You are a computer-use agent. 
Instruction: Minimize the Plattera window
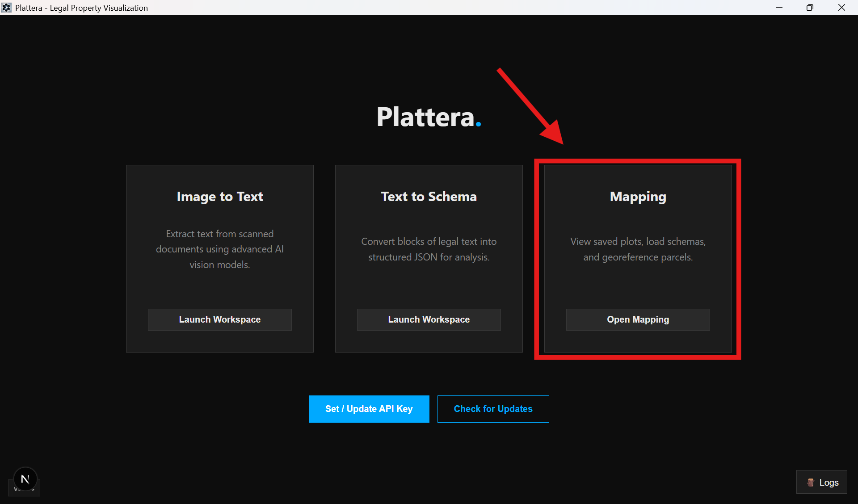[779, 8]
